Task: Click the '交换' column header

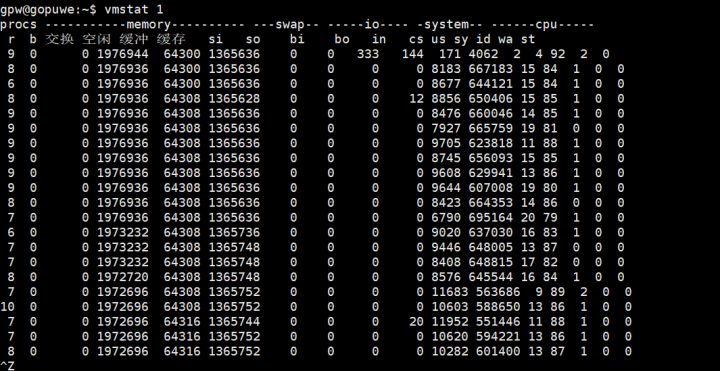Action: pyautogui.click(x=59, y=39)
